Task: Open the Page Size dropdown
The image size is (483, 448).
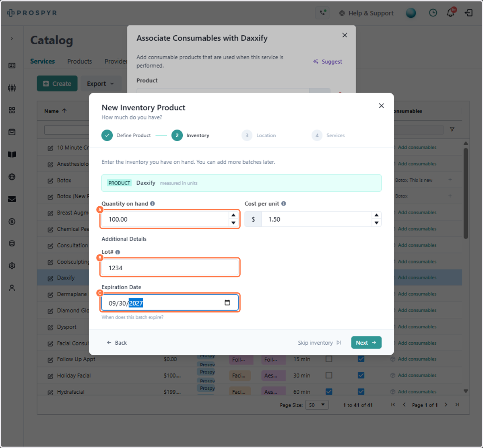Action: (317, 405)
